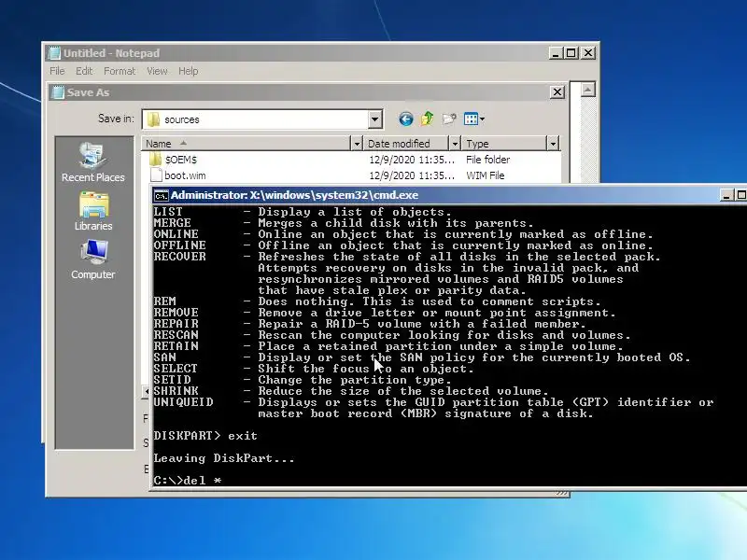
Task: Open the Notepad File menu
Action: click(57, 71)
